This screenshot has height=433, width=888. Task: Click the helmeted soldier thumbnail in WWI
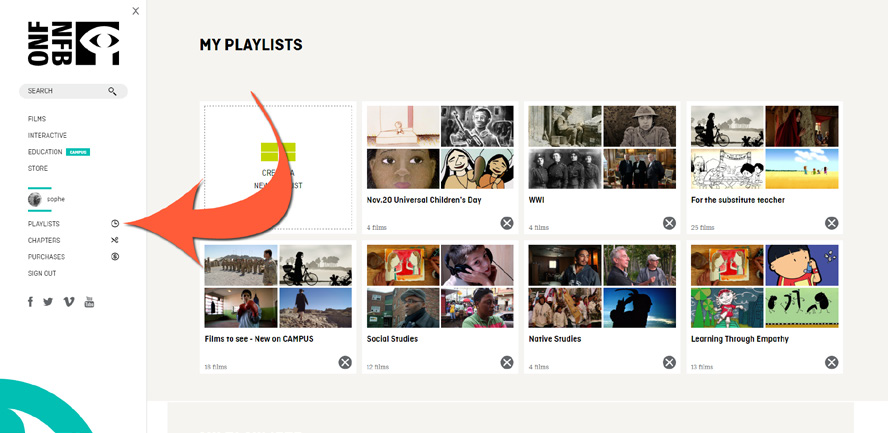click(x=639, y=126)
